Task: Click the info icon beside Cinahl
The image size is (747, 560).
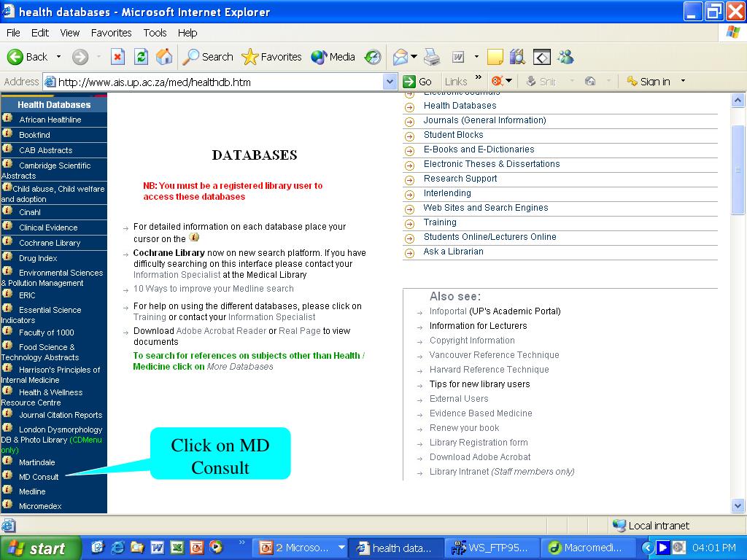Action: (x=7, y=211)
